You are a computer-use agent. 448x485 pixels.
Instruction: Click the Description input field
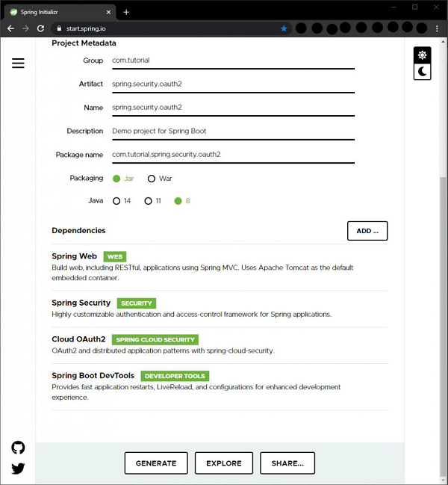click(233, 131)
